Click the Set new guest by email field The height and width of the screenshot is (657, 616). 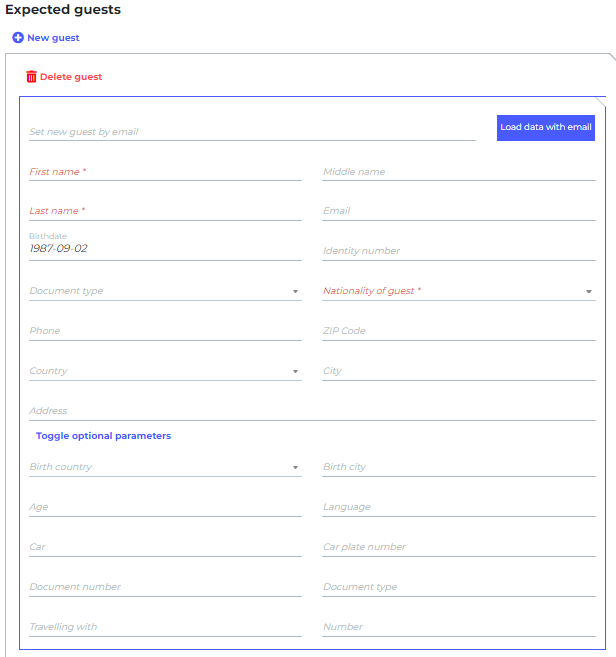[x=252, y=131]
